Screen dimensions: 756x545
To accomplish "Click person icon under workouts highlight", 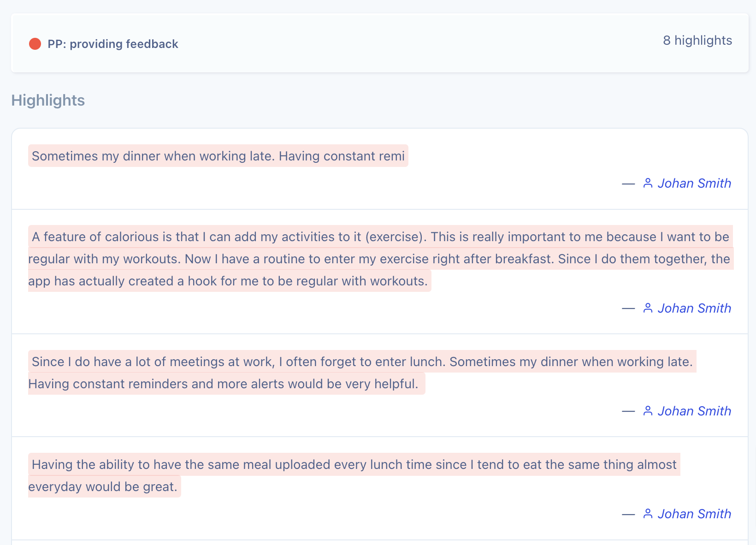I will coord(648,308).
